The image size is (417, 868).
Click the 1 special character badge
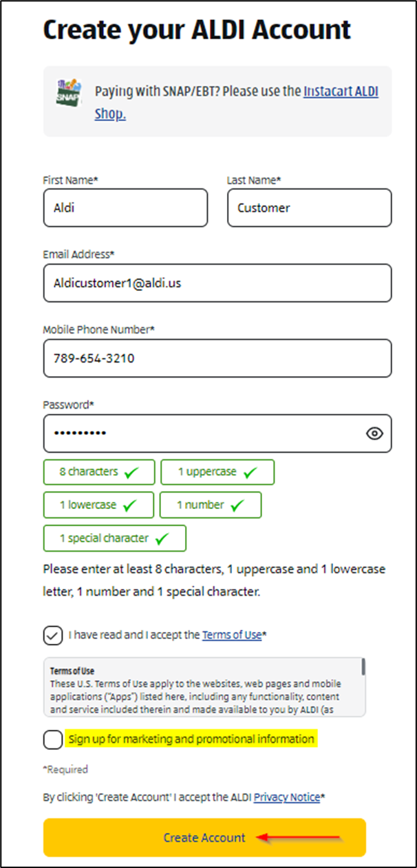click(x=114, y=539)
